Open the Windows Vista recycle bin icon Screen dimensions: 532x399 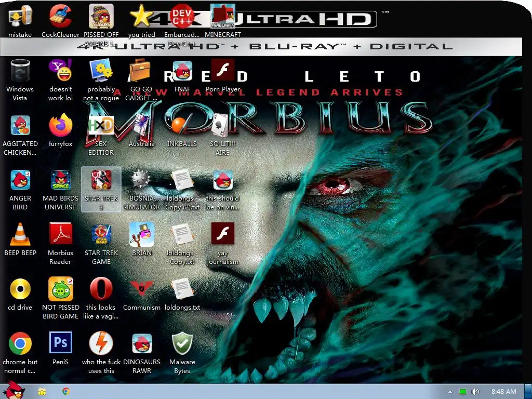click(x=20, y=71)
